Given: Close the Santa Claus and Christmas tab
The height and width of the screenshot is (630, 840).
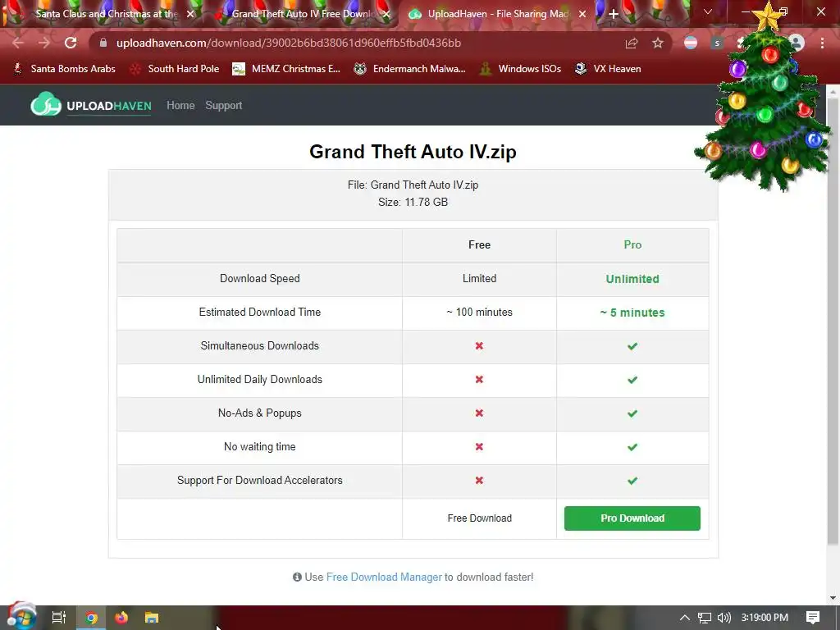Looking at the screenshot, I should (x=190, y=14).
